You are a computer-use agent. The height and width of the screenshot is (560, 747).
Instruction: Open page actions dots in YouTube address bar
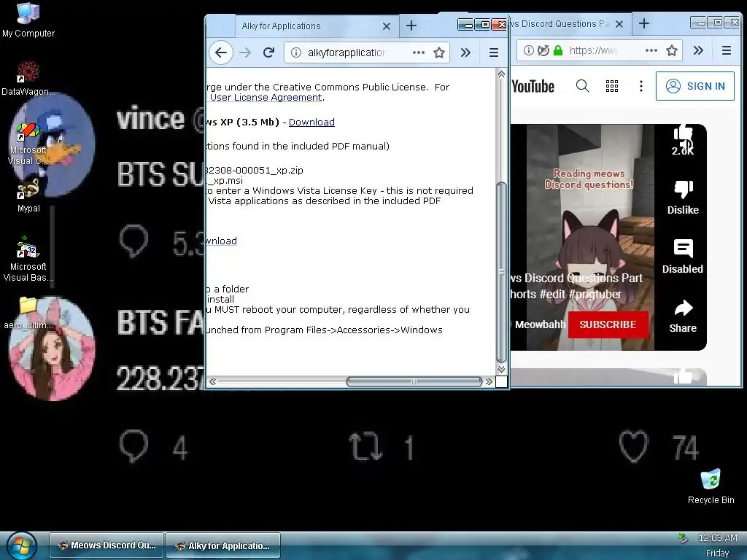pyautogui.click(x=651, y=50)
